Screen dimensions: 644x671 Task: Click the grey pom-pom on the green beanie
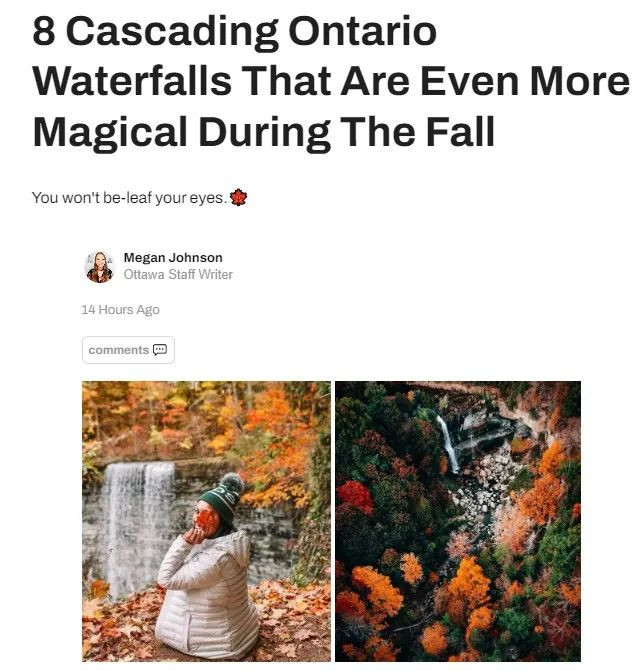232,484
